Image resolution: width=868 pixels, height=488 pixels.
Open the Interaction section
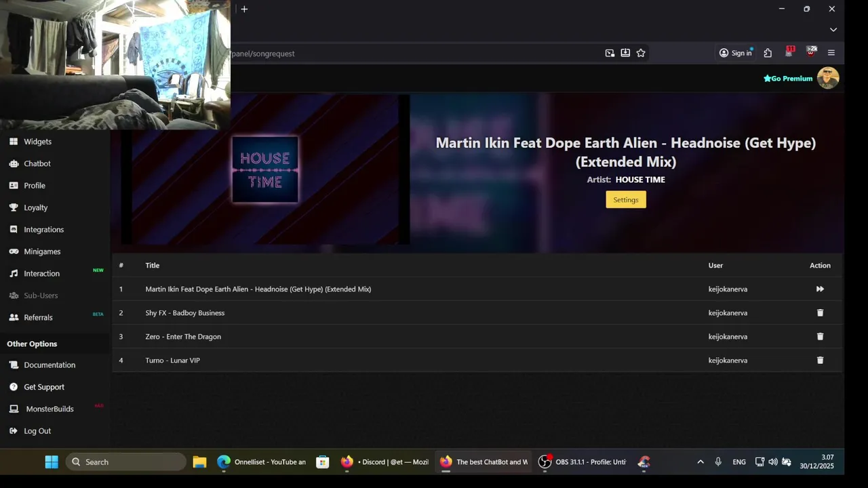[x=42, y=274]
